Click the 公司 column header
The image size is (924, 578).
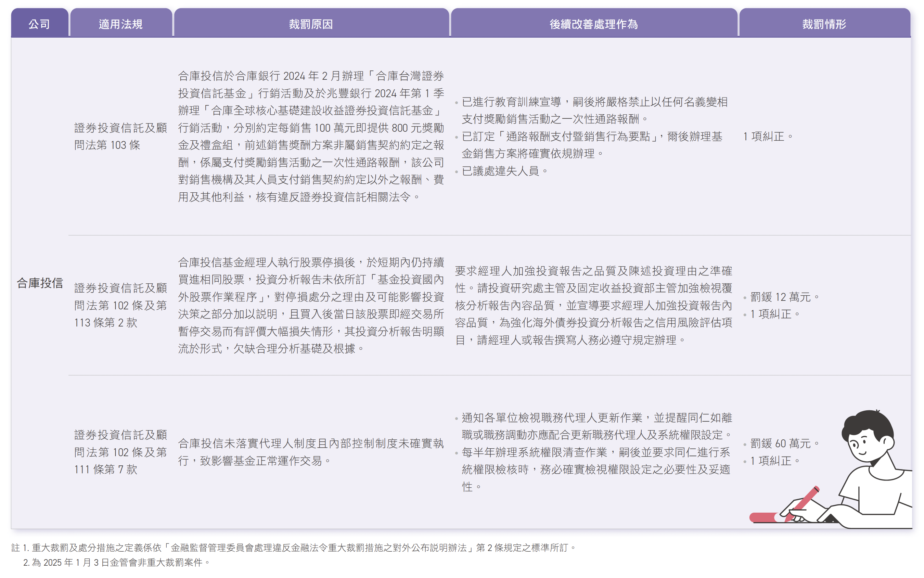(39, 23)
